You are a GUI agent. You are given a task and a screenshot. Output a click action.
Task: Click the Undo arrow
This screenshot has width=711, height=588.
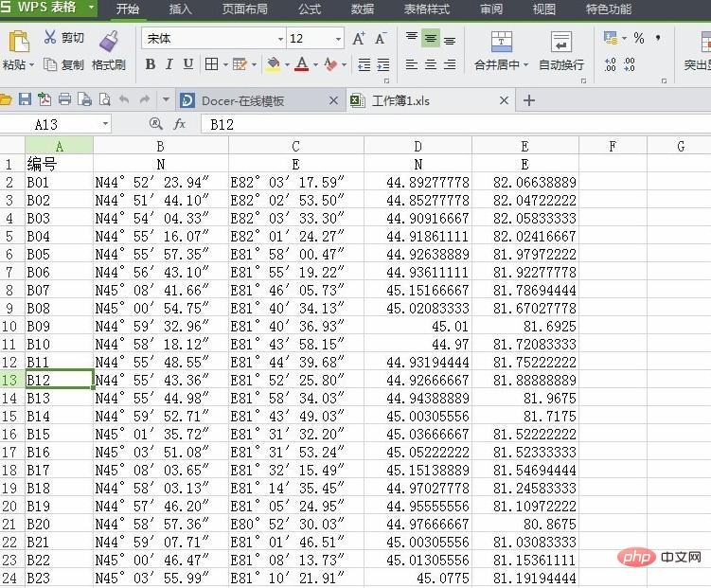click(x=124, y=99)
